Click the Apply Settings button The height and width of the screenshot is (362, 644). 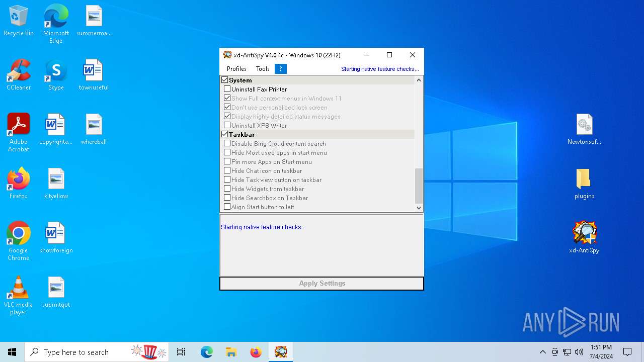(321, 284)
